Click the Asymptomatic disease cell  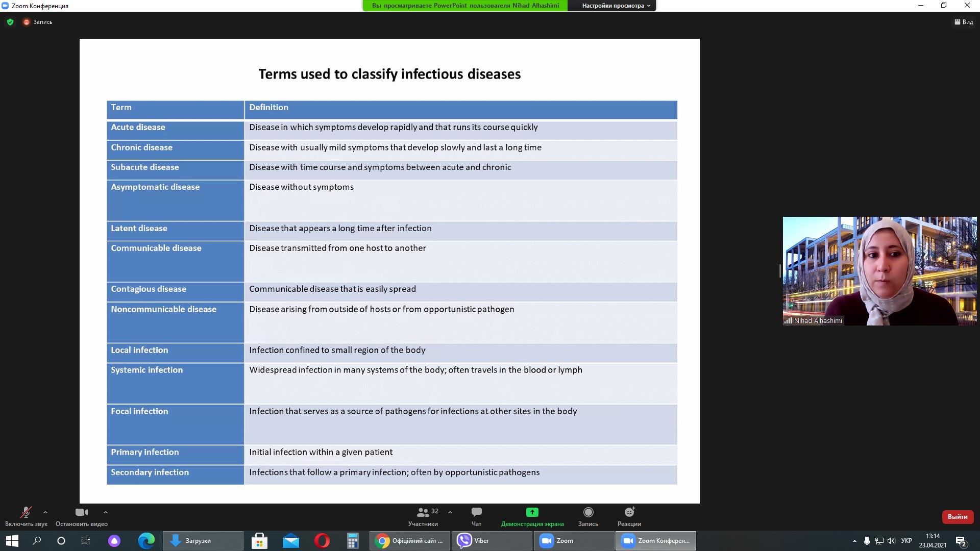click(176, 201)
